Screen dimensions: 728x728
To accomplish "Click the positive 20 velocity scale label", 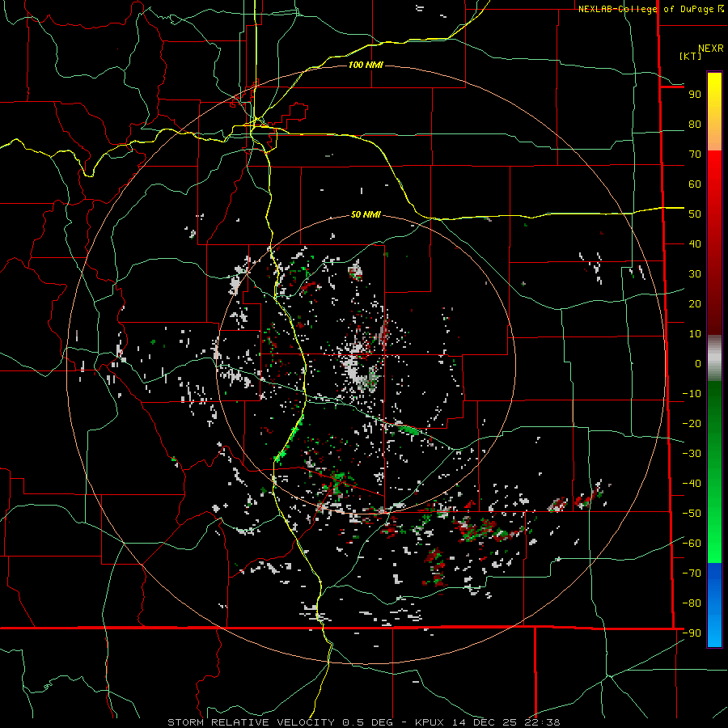I will 695,304.
